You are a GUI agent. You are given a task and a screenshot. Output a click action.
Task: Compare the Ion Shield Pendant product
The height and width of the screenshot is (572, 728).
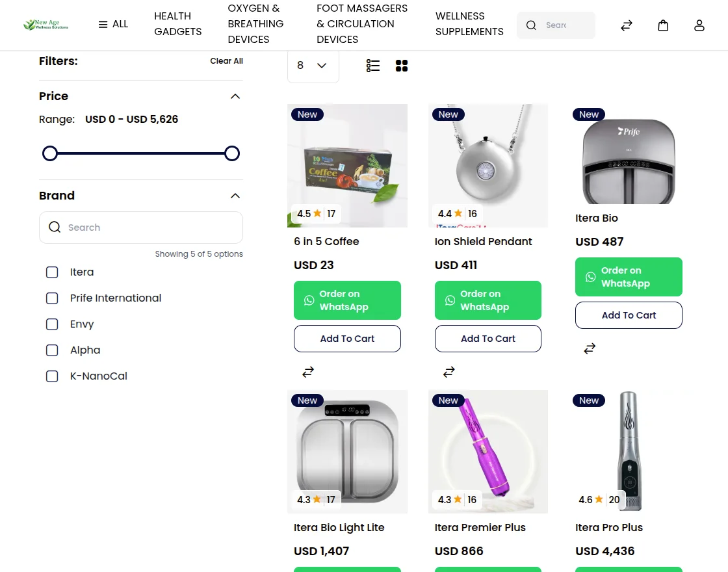(x=449, y=372)
